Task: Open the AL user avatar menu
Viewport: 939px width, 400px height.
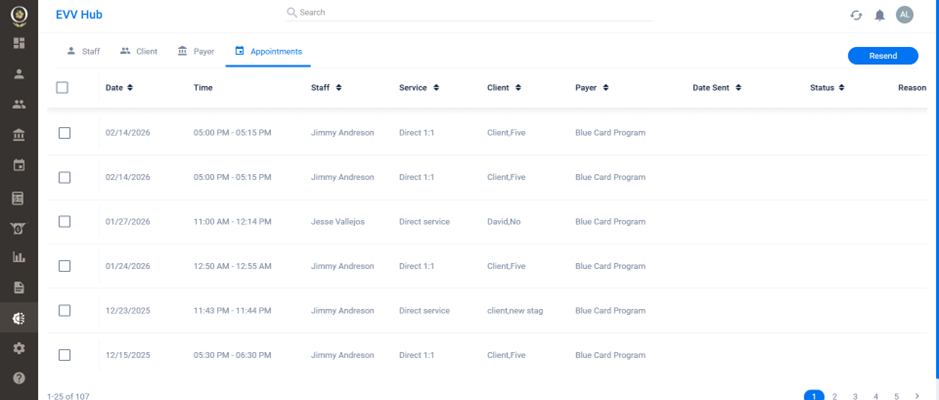Action: [904, 14]
